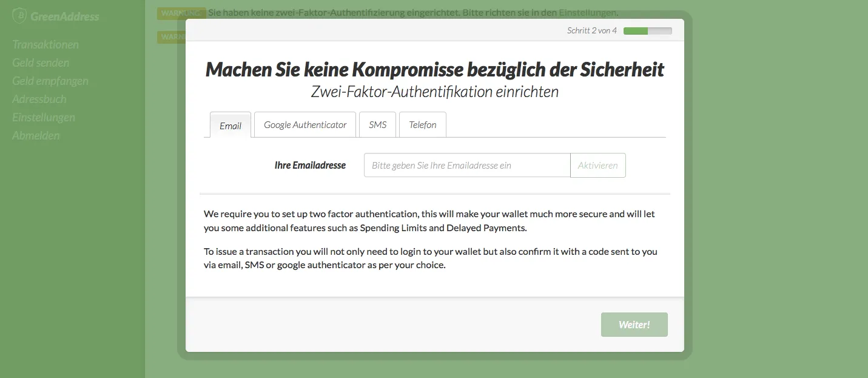Focus the Emailadresse input field
This screenshot has height=378, width=868.
[466, 165]
